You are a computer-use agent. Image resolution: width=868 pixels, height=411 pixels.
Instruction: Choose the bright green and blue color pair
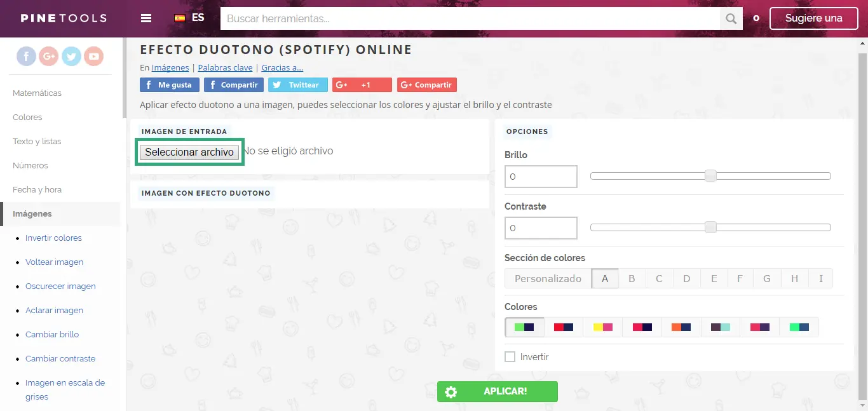(799, 327)
